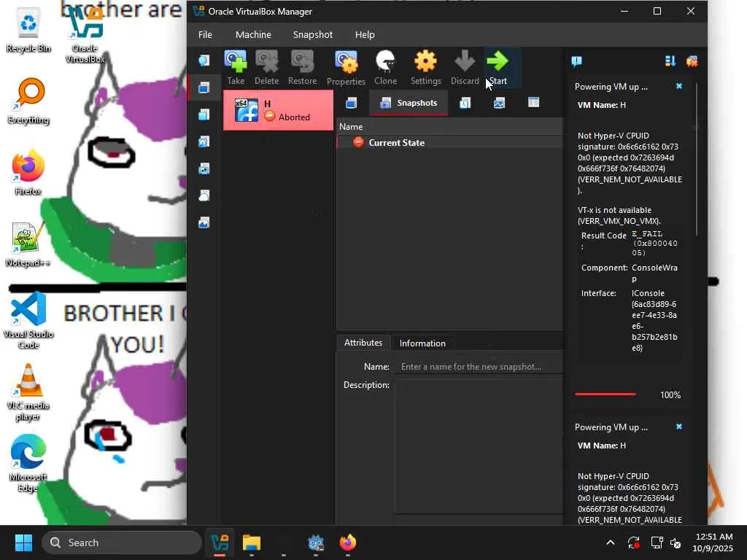Click the Oracle VirtualBox desktop shortcut
Screen dimensions: 747x560
85,34
